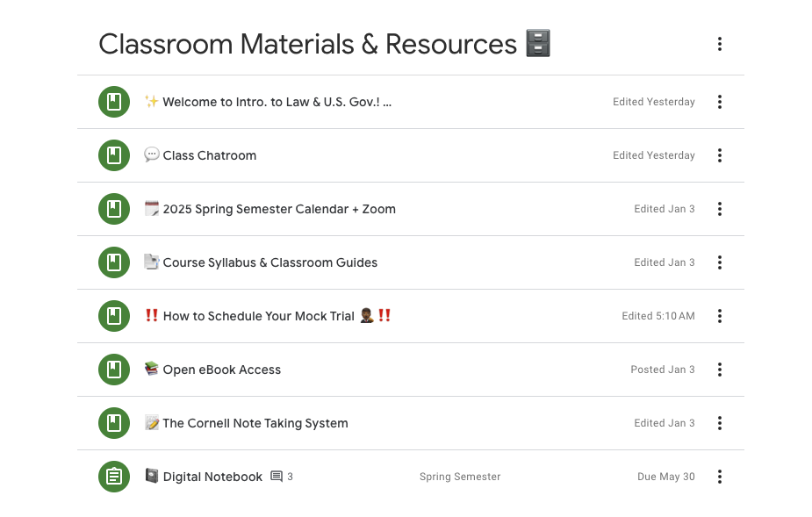Open options menu for Classroom Materials & Resources topic

click(x=719, y=44)
